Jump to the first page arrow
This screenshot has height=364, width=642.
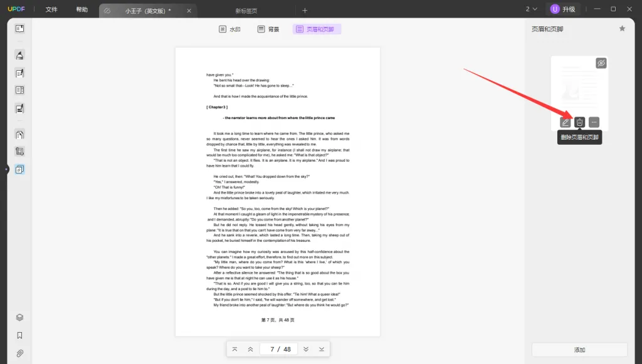click(234, 349)
